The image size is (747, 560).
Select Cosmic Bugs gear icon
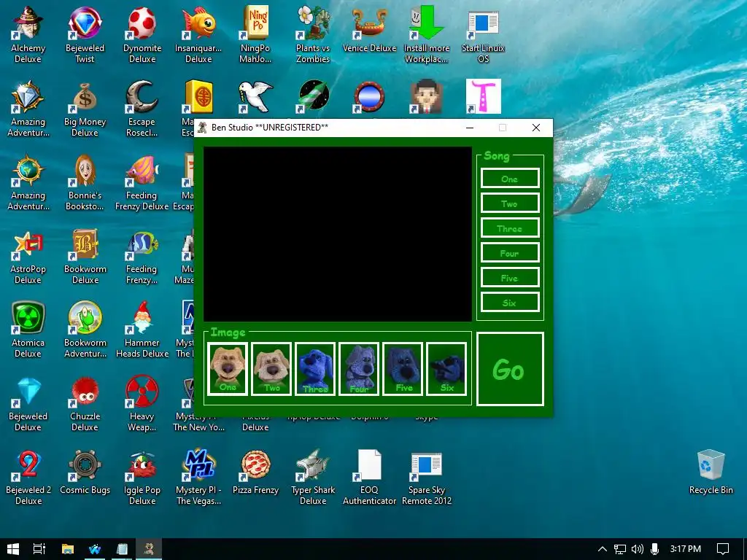85,472
